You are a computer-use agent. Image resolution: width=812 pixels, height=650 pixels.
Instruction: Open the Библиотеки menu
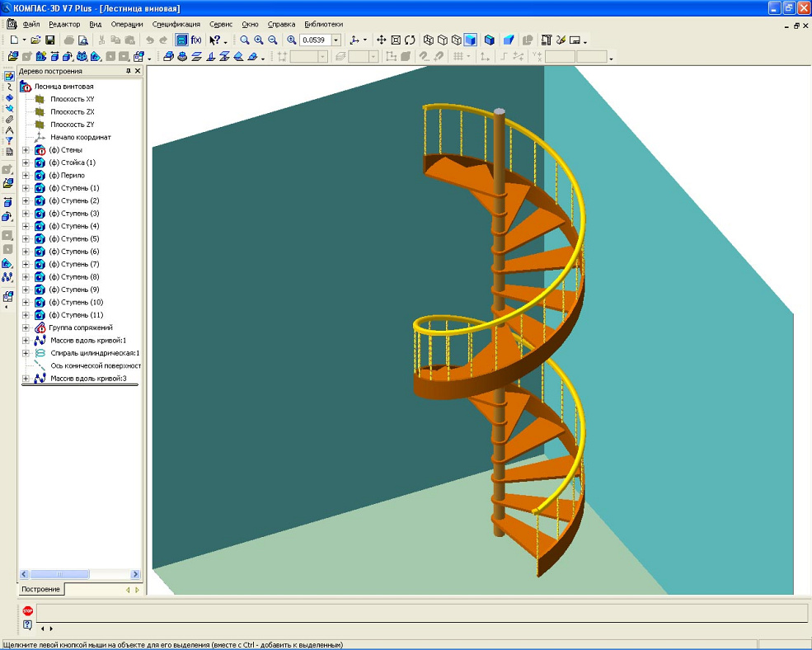click(x=323, y=24)
